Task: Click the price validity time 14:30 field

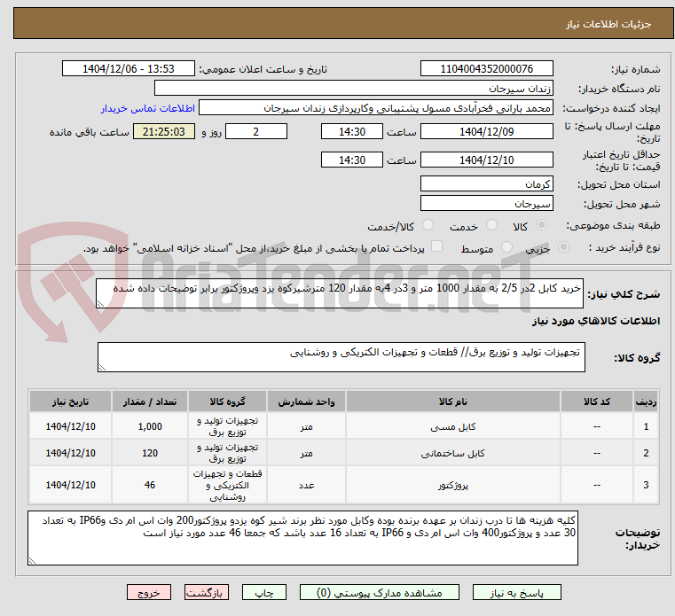Action: click(x=352, y=160)
